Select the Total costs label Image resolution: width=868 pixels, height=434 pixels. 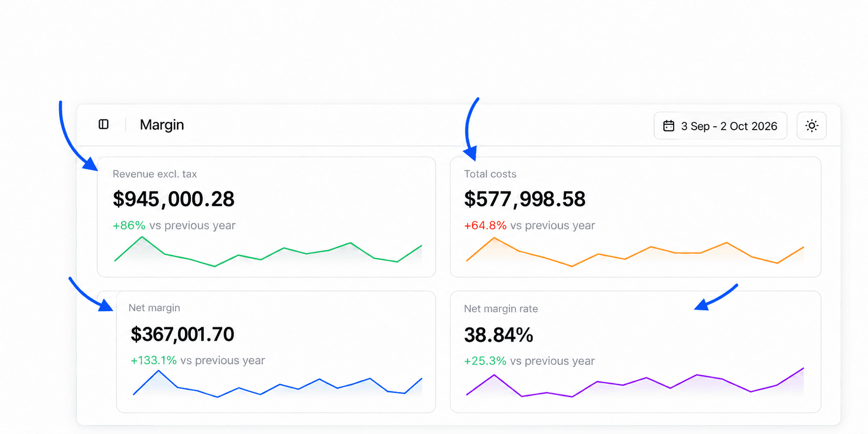pos(490,174)
